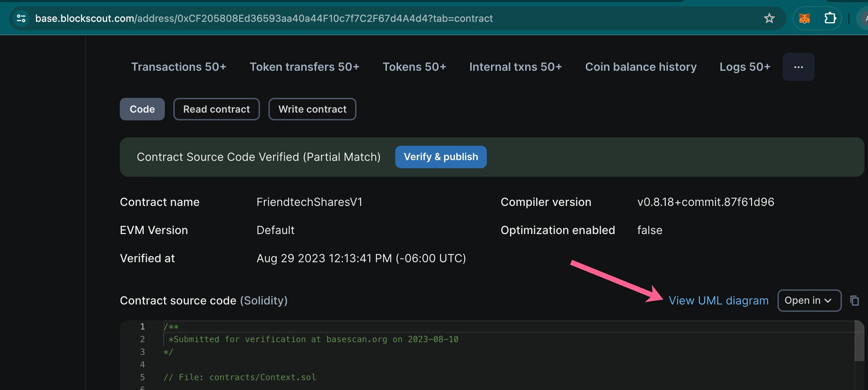Open the three-dots more tabs menu
The width and height of the screenshot is (868, 390).
click(x=798, y=67)
